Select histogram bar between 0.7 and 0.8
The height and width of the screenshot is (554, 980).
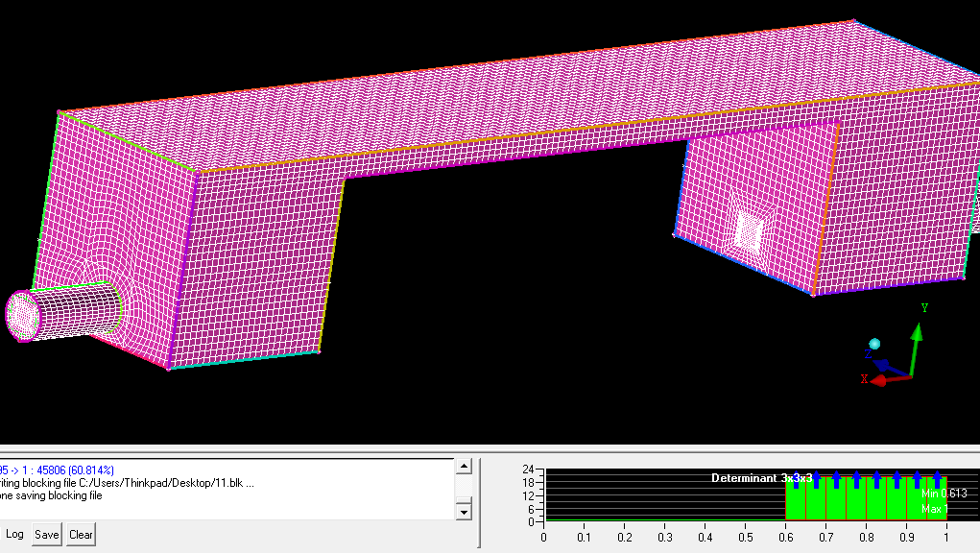(x=846, y=501)
